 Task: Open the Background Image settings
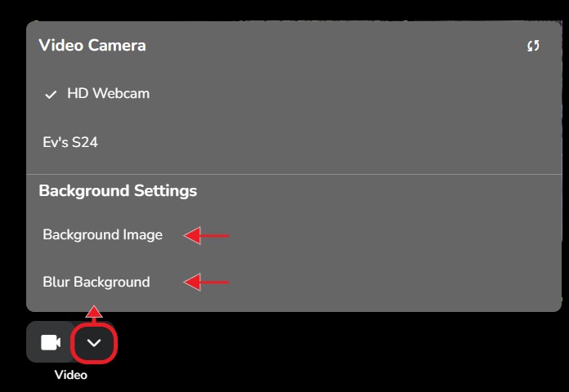click(x=103, y=235)
